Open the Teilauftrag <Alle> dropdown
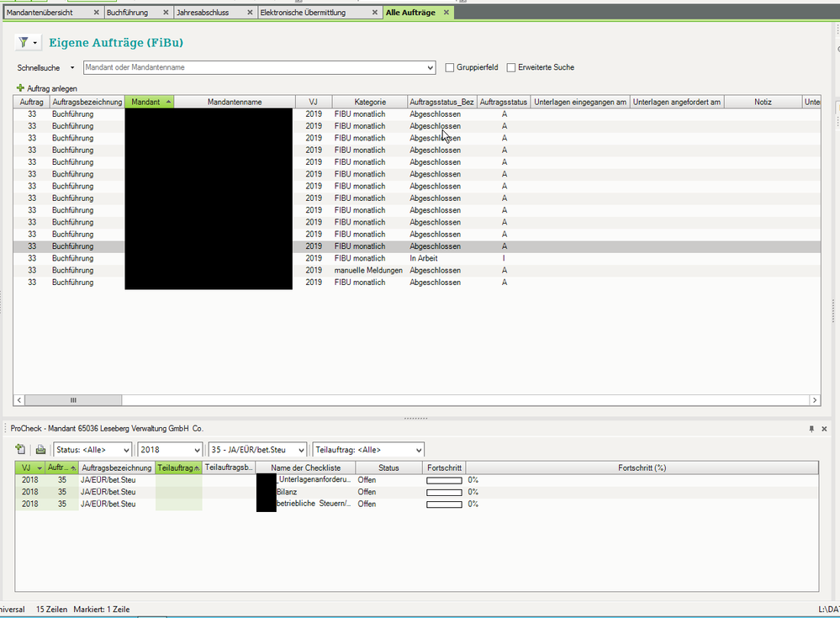 click(367, 450)
